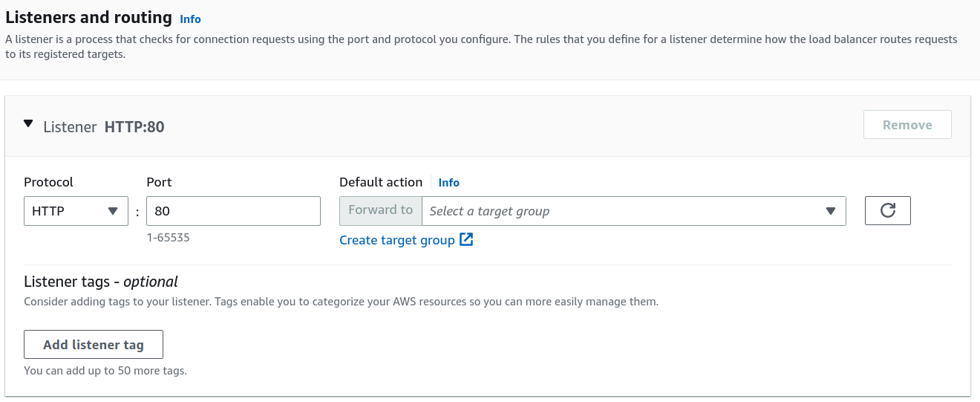Click the Default action label text
This screenshot has width=980, height=402.
[x=380, y=182]
